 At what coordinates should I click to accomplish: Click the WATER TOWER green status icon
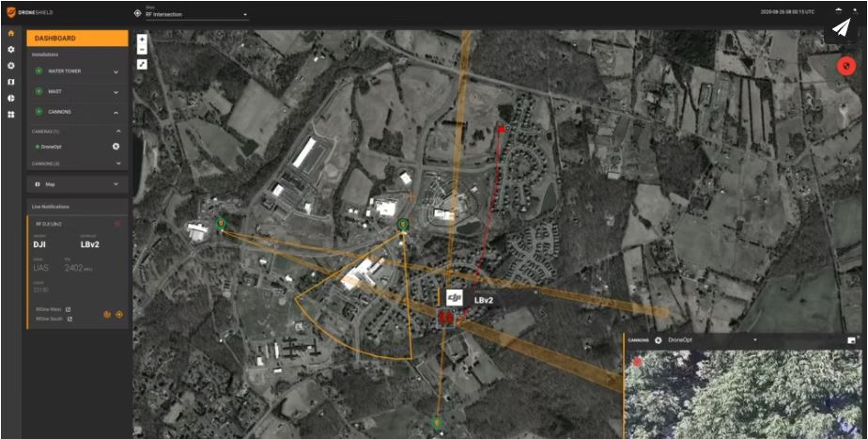point(39,71)
